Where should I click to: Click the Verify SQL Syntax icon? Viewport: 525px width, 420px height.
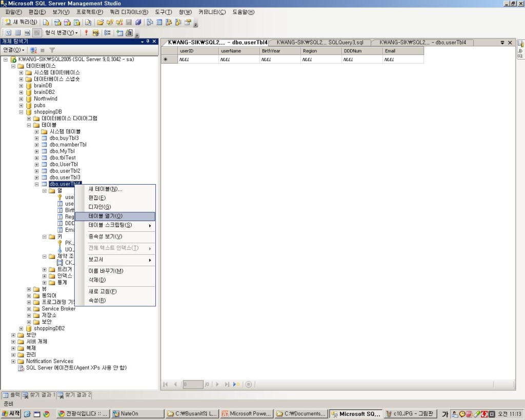pyautogui.click(x=96, y=32)
